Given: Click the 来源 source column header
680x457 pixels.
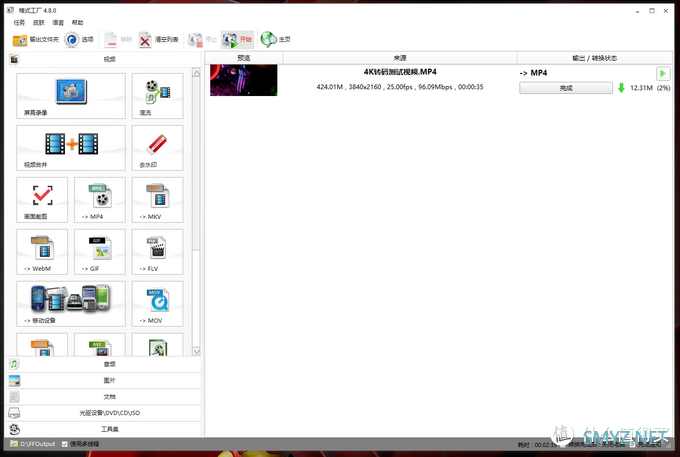Looking at the screenshot, I should pyautogui.click(x=400, y=58).
